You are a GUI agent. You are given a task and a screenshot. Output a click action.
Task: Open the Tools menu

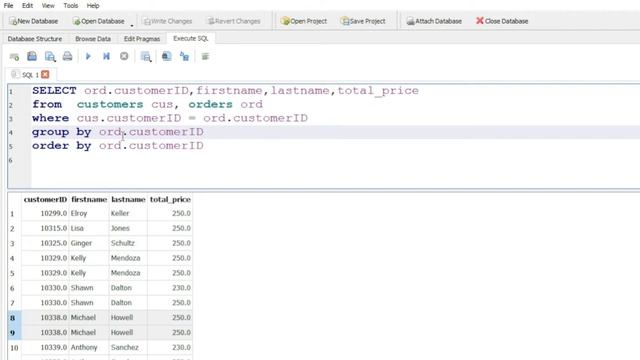click(x=71, y=6)
